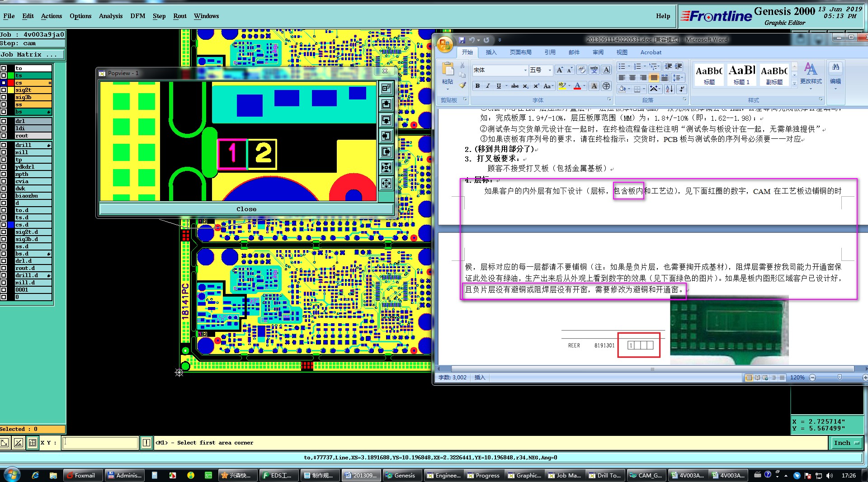This screenshot has height=482, width=868.
Task: Show paragraph marks in Word
Action: [682, 89]
